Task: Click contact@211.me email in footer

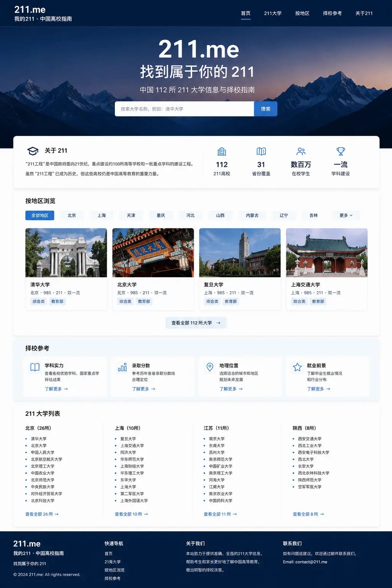Action: pyautogui.click(x=311, y=562)
